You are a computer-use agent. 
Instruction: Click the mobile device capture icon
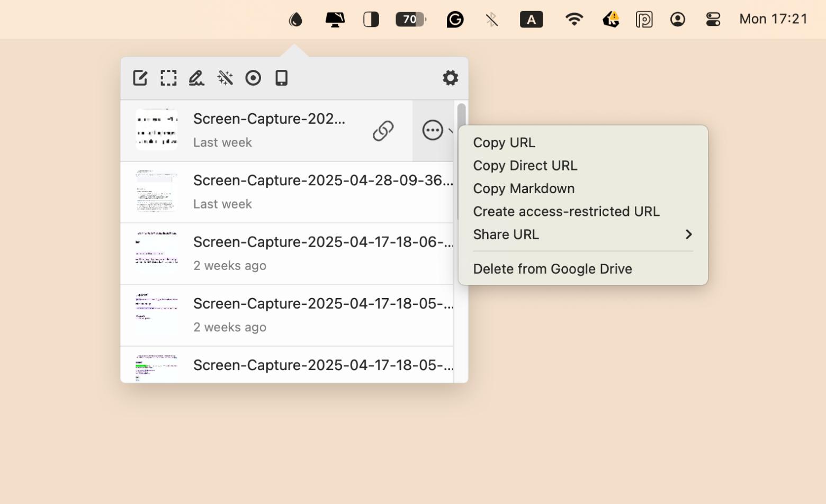[x=281, y=78]
